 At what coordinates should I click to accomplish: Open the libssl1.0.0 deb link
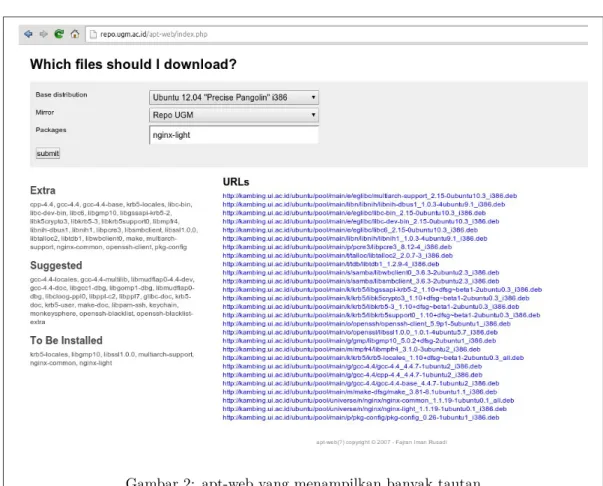pyautogui.click(x=360, y=332)
